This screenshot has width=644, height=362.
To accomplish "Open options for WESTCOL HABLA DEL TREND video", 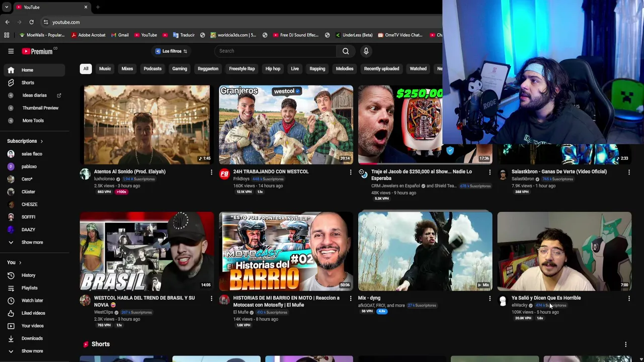I will 211,298.
